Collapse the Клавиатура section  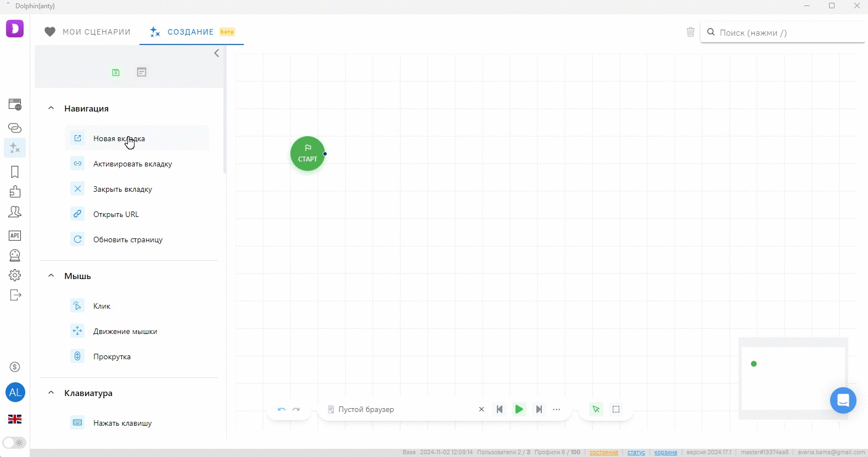click(51, 393)
